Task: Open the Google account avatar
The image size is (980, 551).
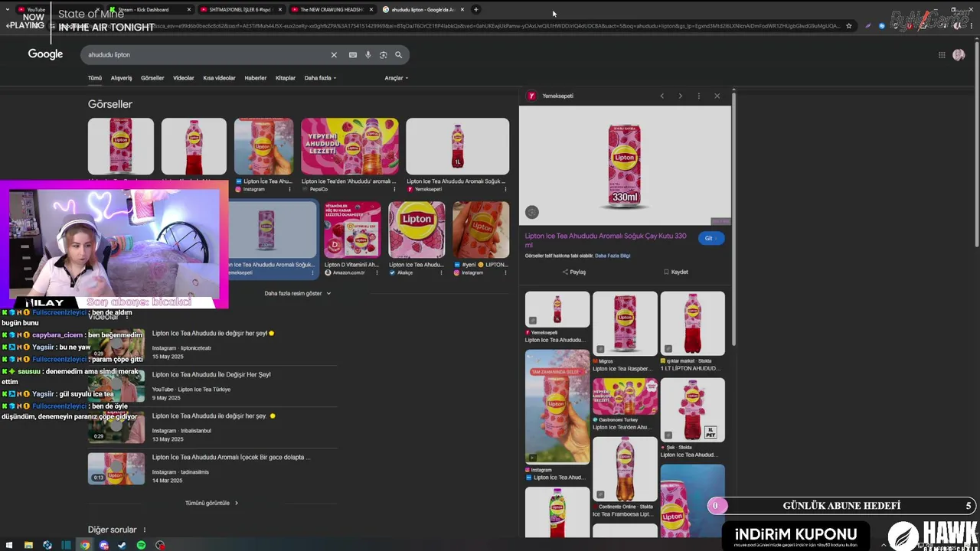Action: [x=959, y=55]
